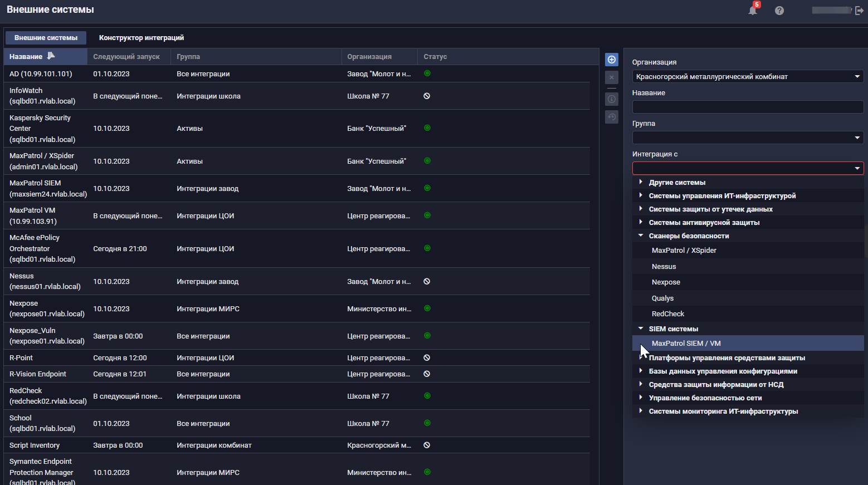Open the Группа dropdown

tap(857, 138)
